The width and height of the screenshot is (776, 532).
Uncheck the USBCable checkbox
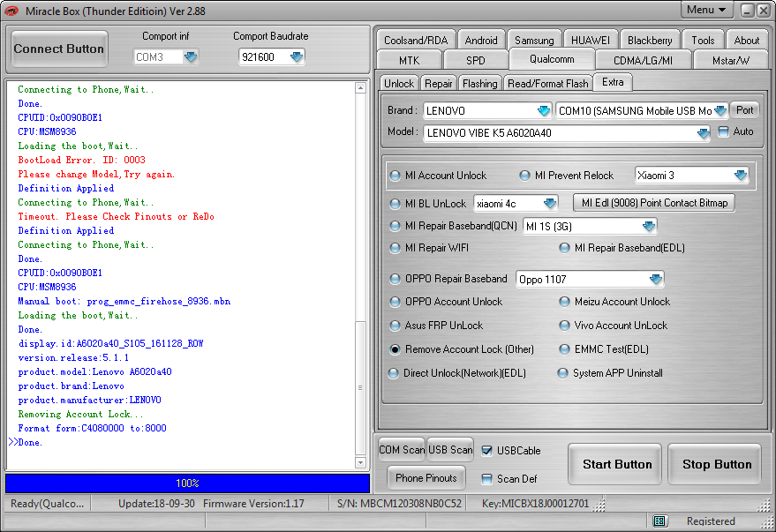[487, 451]
